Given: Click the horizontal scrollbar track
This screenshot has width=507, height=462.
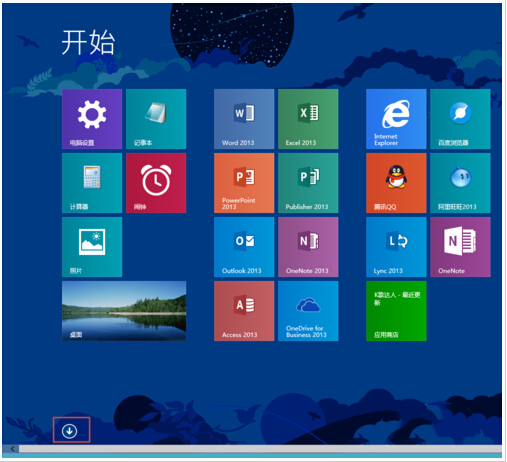Looking at the screenshot, I should point(260,449).
